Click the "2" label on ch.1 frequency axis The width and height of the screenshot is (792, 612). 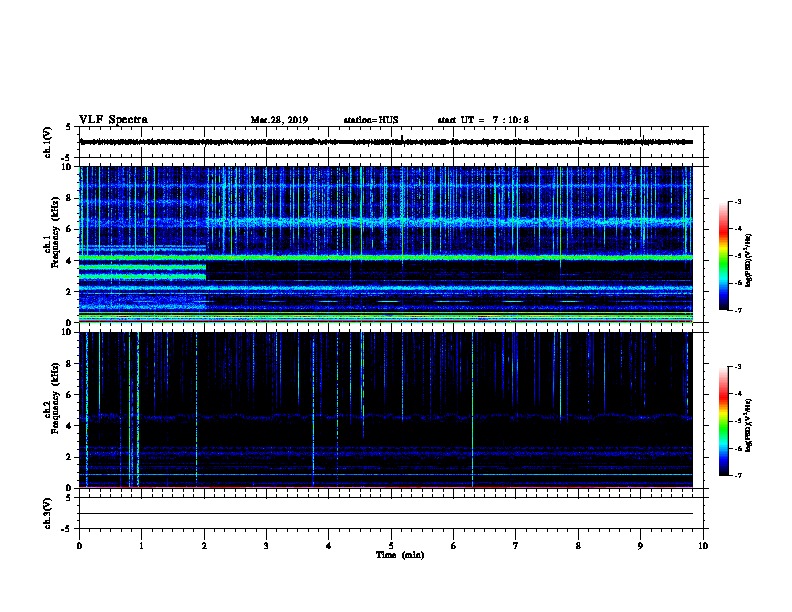(69, 292)
